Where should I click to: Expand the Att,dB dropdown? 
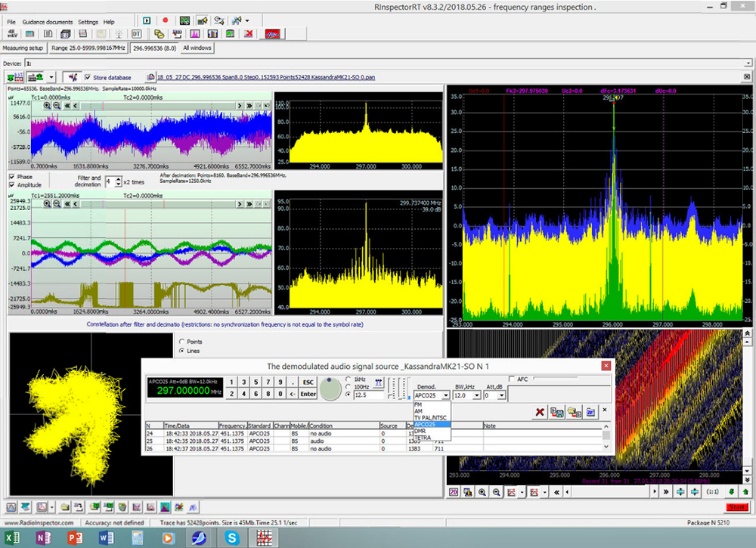point(502,395)
